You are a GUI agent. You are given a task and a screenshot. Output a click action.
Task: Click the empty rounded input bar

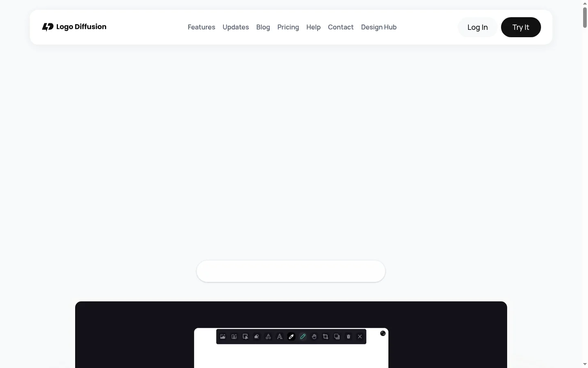click(291, 271)
